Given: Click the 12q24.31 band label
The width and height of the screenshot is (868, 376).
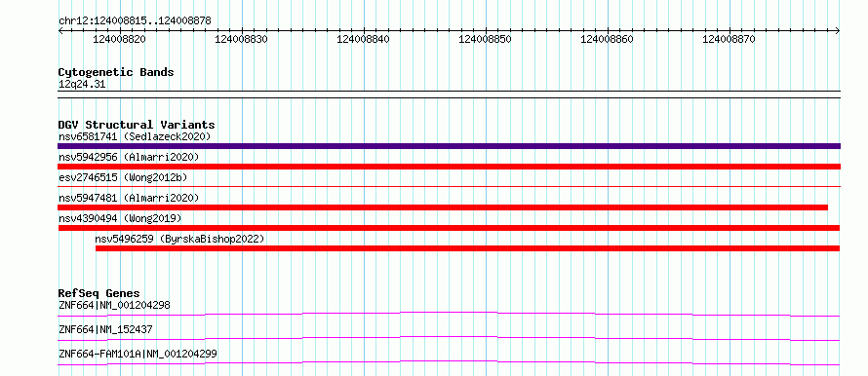Looking at the screenshot, I should pos(82,85).
